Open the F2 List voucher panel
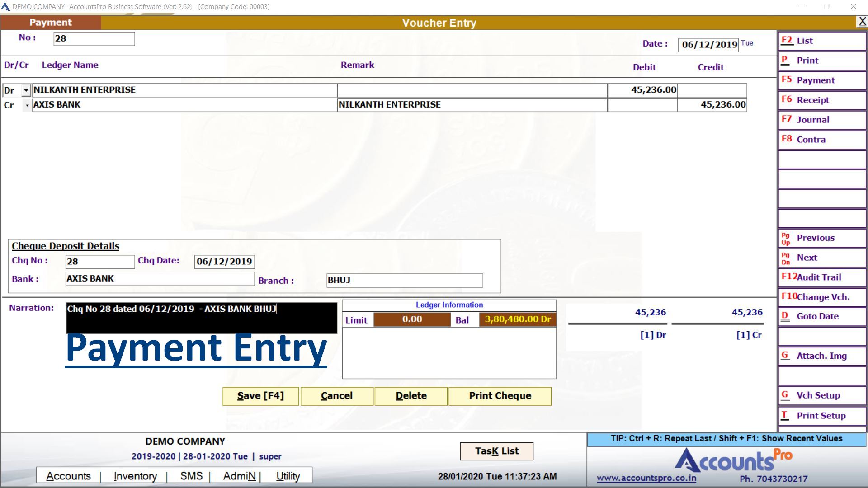868x488 pixels. (x=821, y=41)
